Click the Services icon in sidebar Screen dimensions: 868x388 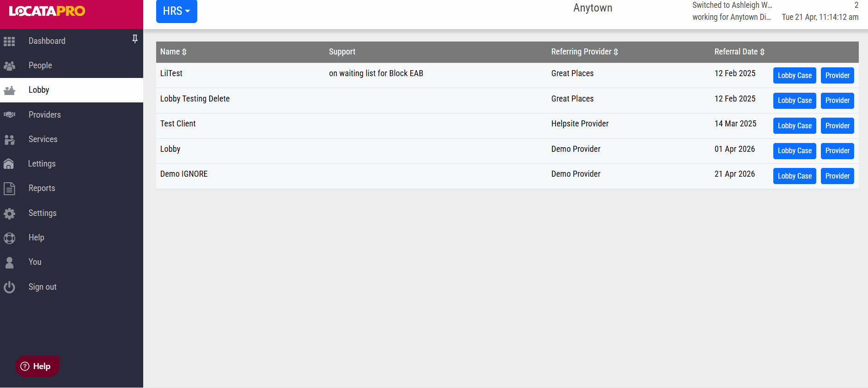tap(9, 139)
